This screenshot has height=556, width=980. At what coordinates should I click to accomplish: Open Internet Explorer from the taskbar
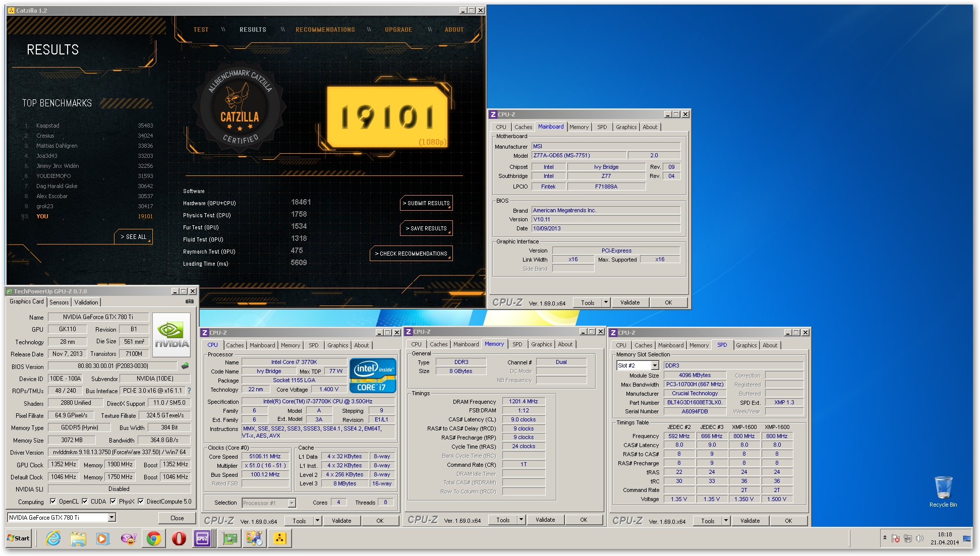pyautogui.click(x=53, y=538)
